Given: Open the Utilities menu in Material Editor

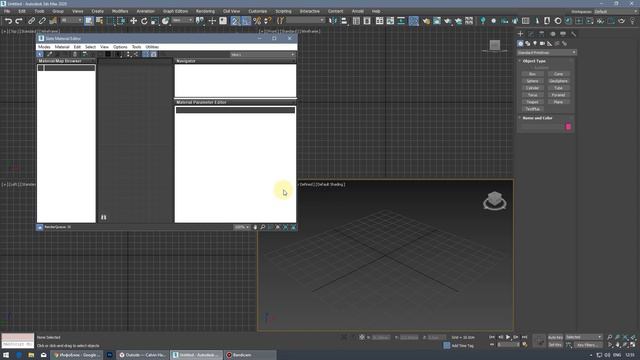Looking at the screenshot, I should pyautogui.click(x=152, y=47).
